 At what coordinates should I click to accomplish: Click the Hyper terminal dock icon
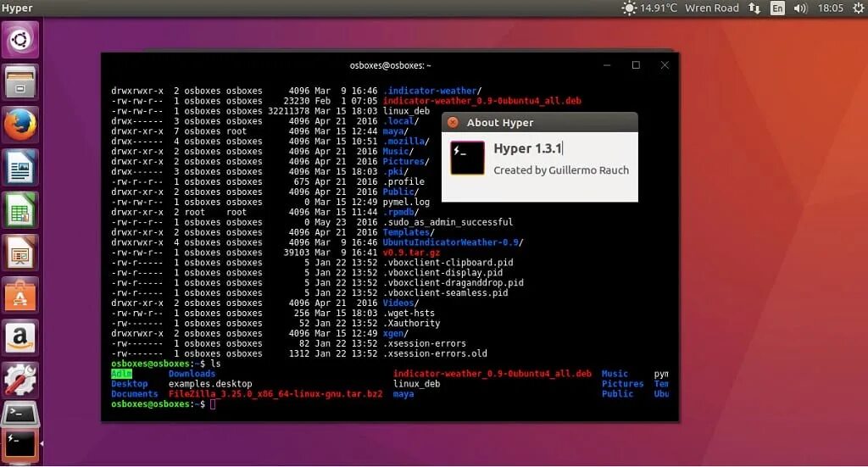click(20, 445)
